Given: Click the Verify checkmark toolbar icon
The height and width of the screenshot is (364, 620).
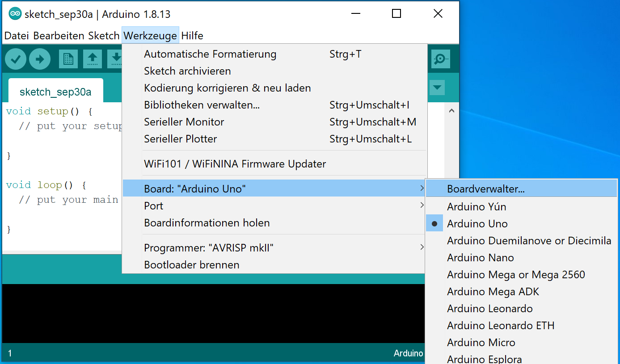Looking at the screenshot, I should click(x=16, y=59).
